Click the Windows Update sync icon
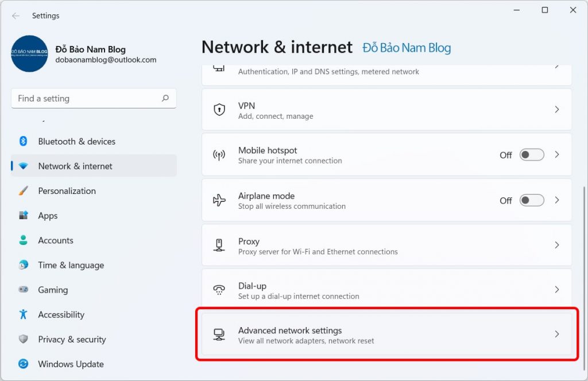The image size is (588, 381). [x=23, y=364]
